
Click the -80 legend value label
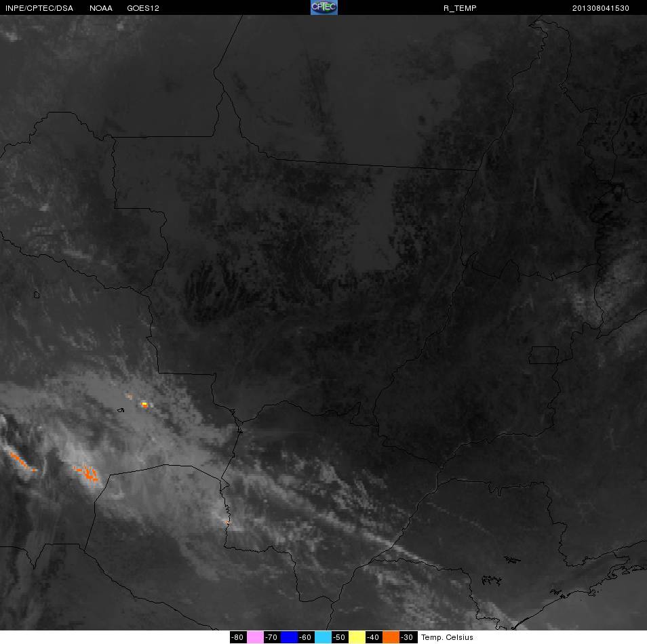tap(237, 637)
